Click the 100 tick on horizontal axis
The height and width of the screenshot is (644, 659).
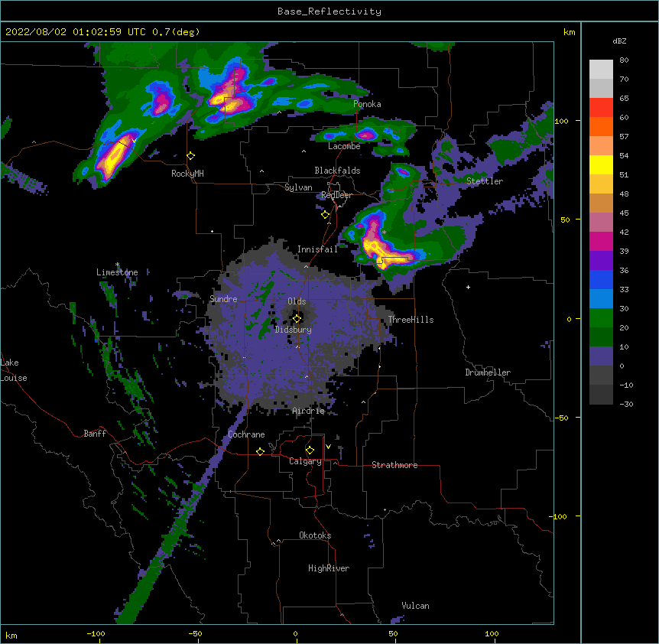[x=492, y=634]
